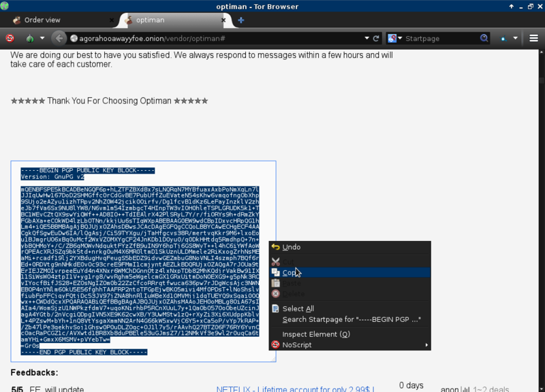Screen dimensions: 545x392
Task: Open the Tor onion button menu
Action: coord(30,38)
